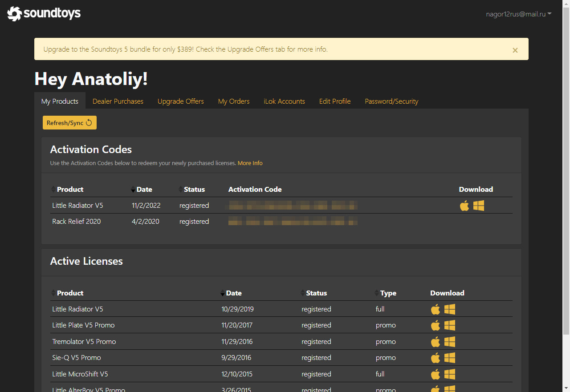Screen dimensions: 570x392
Task: Download Windows version of Little Radiator V5 full license
Action: pos(450,309)
